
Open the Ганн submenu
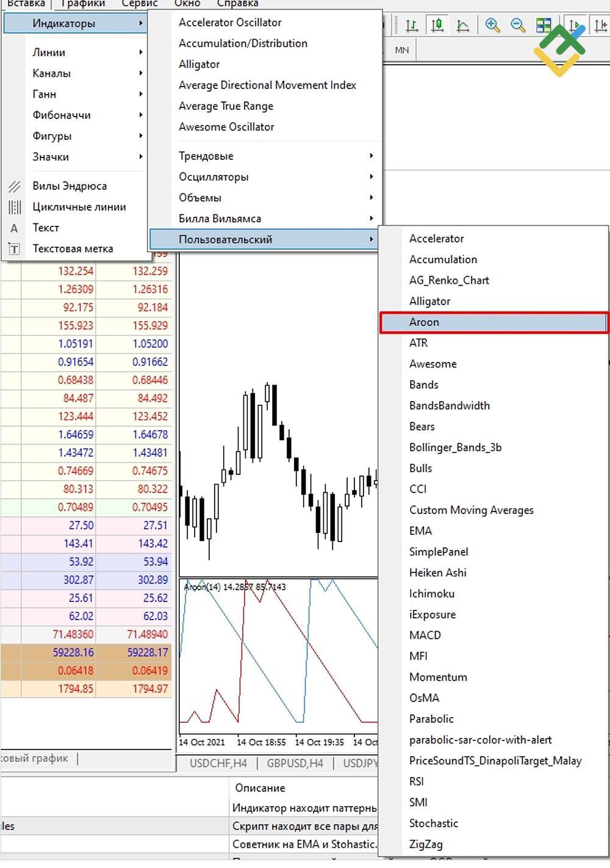[x=74, y=94]
